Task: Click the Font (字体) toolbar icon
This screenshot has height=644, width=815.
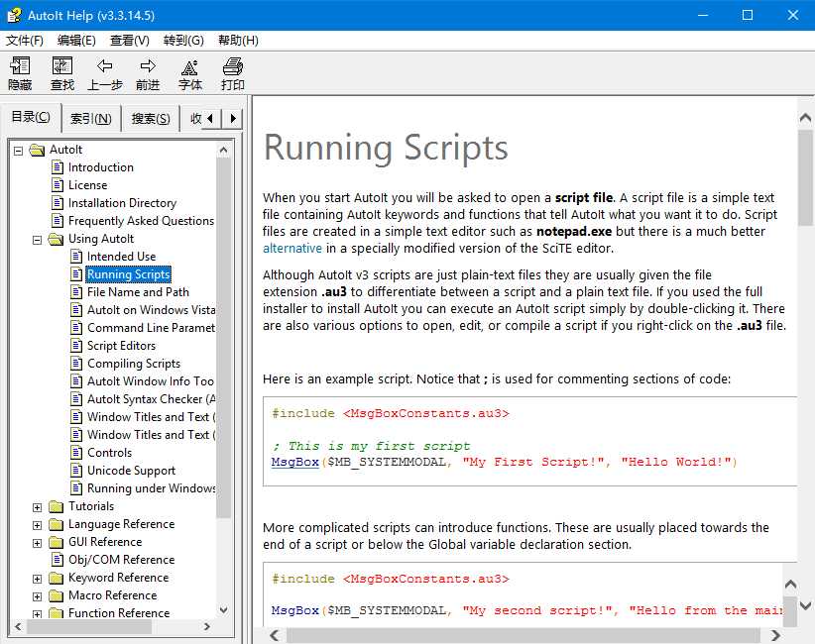Action: [189, 67]
